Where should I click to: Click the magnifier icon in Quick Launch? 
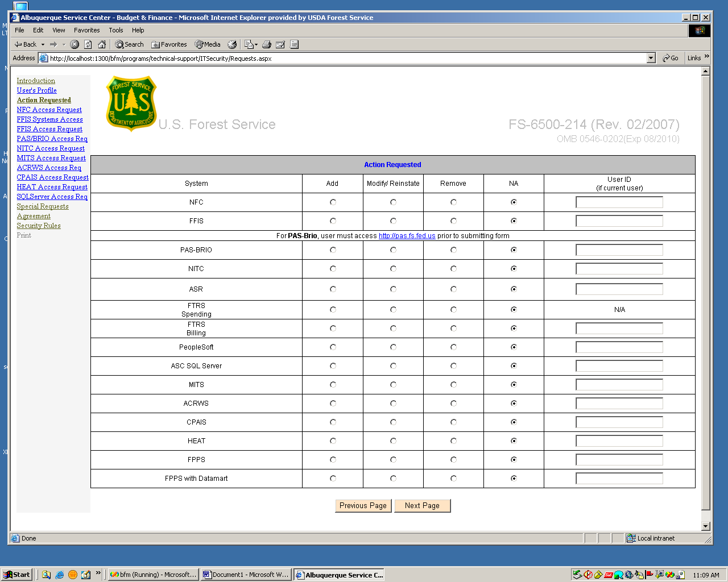tap(46, 575)
